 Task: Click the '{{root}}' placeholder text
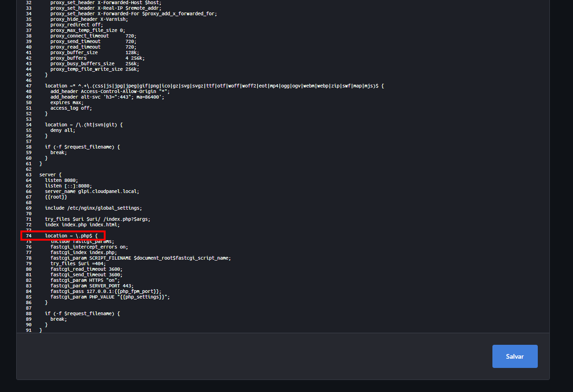click(56, 197)
